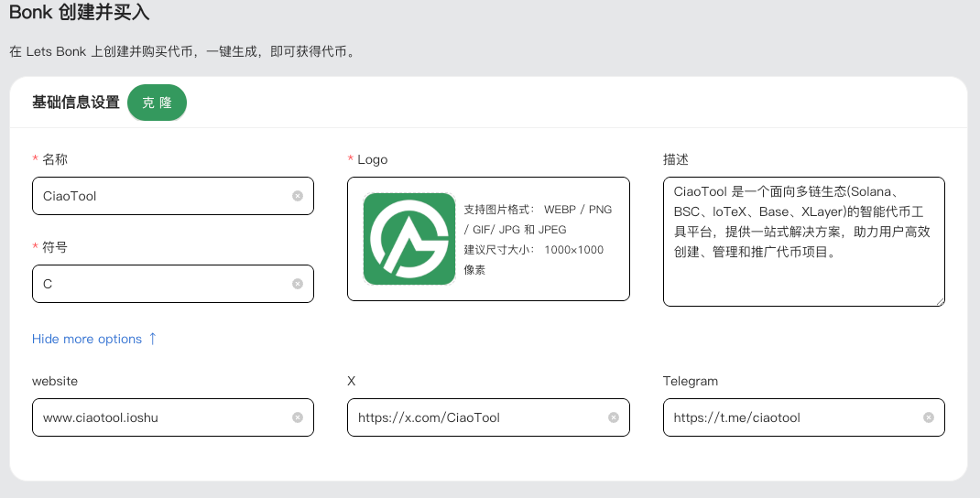Clear the 名称 field using its clear icon
Viewport: 980px width, 498px height.
click(x=297, y=196)
